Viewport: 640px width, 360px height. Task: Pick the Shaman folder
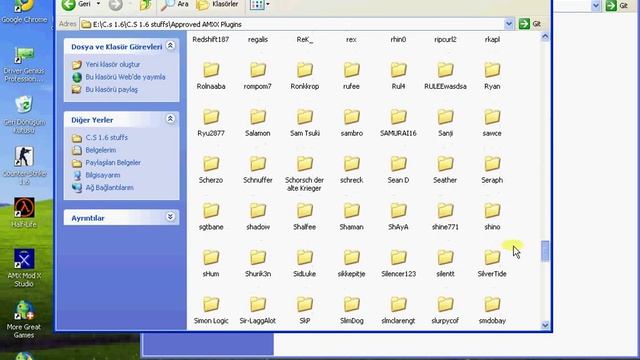pos(351,216)
